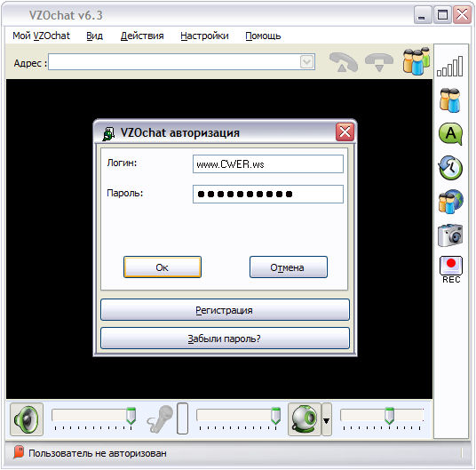Viewport: 476px width, 470px height.
Task: Click status text Пользователь не авторизован
Action: [98, 453]
